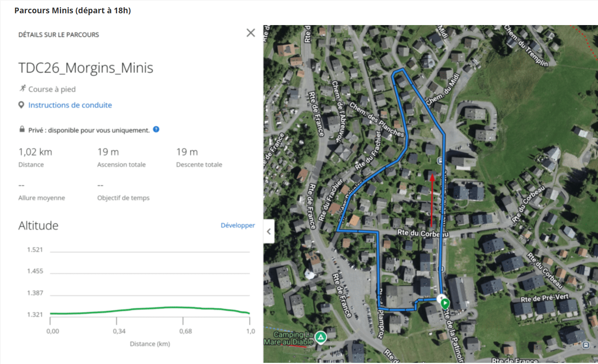
Task: Click the Rte du Corbeau street label
Action: coord(422,233)
